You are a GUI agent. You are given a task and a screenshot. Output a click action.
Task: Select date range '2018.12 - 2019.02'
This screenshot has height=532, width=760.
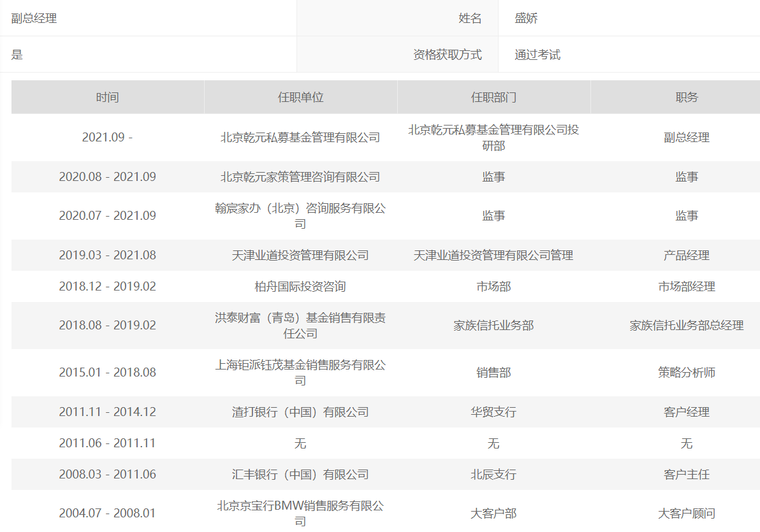tap(108, 286)
